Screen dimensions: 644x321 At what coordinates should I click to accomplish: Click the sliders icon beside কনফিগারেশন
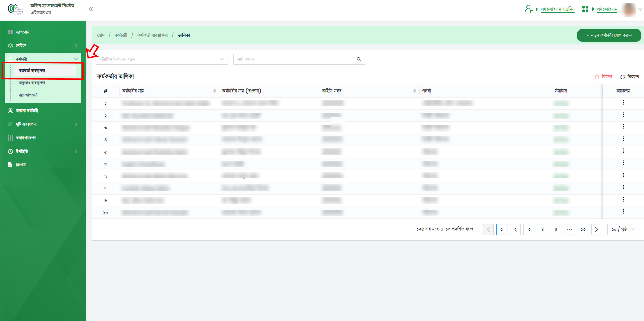(x=10, y=138)
